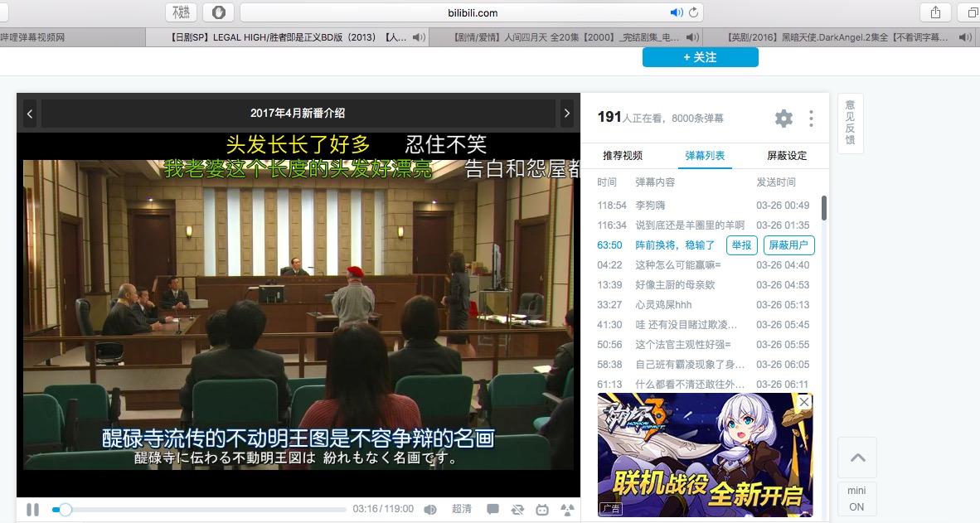
Task: Switch to the LEGAL HIGH browser tab
Action: pyautogui.click(x=289, y=37)
